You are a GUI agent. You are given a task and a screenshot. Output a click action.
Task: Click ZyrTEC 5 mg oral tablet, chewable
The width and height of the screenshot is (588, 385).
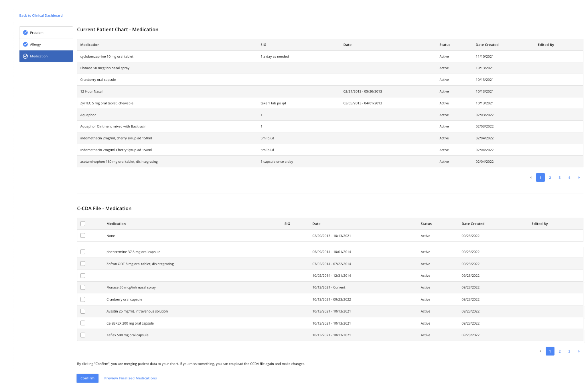(107, 103)
